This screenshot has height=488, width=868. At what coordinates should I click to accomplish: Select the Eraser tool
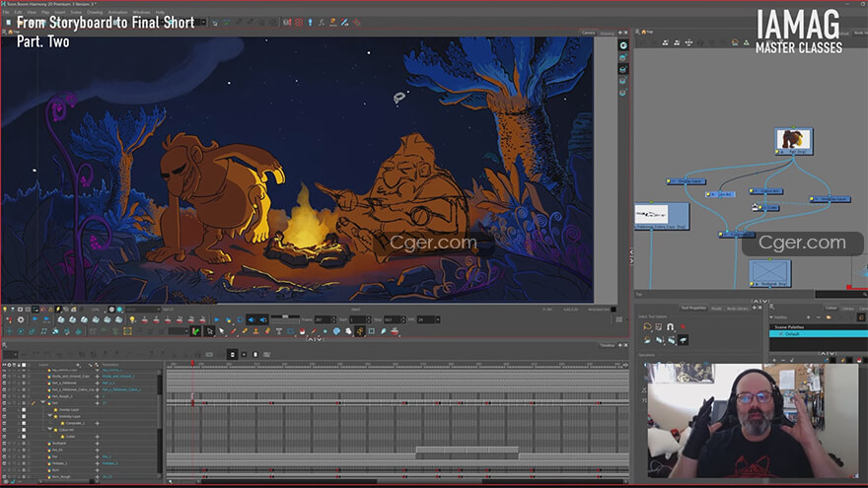(x=267, y=331)
